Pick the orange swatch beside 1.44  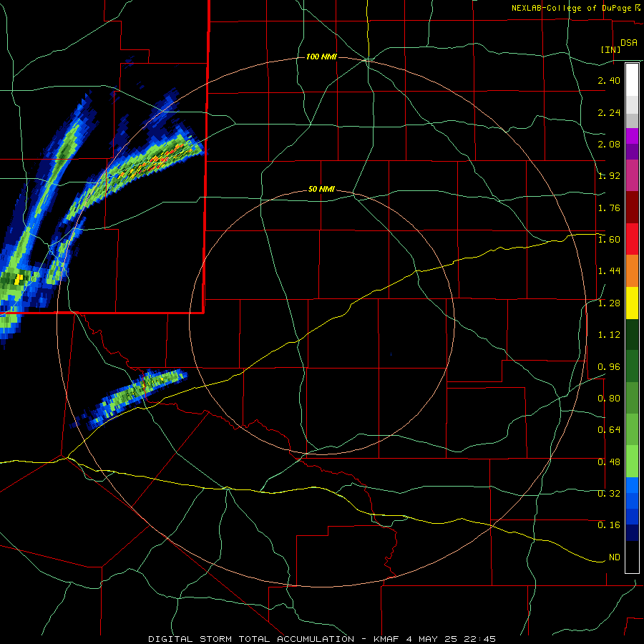coord(632,271)
